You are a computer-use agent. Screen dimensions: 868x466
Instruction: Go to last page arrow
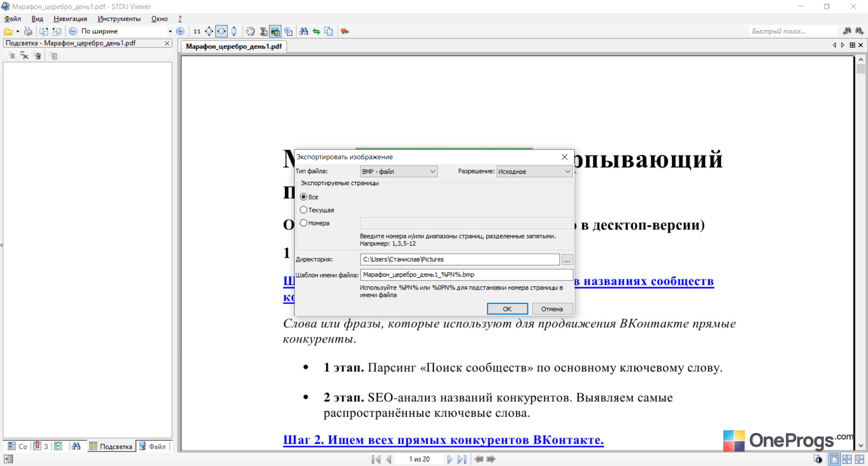tap(462, 459)
